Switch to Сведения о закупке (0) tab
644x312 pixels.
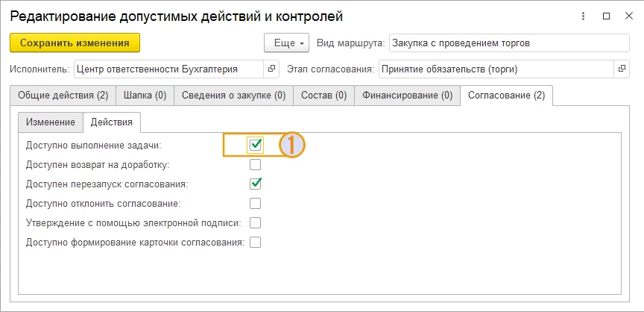click(234, 96)
